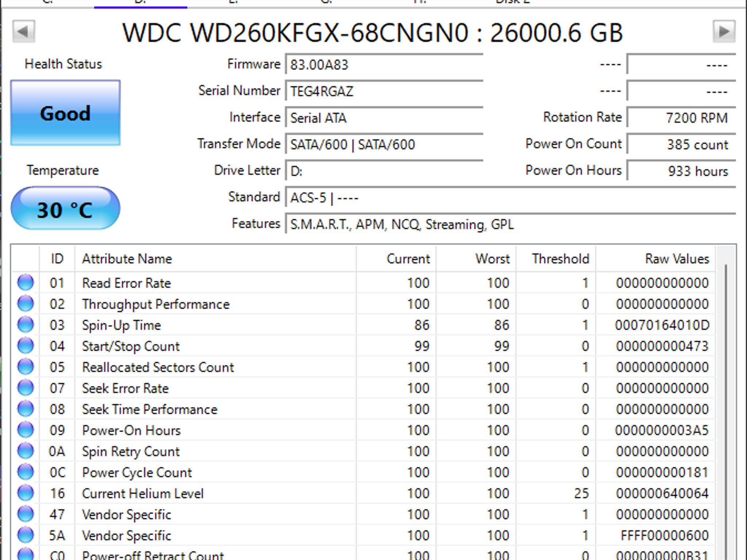Click the Interface field Serial ATA
747x560 pixels.
(x=384, y=118)
